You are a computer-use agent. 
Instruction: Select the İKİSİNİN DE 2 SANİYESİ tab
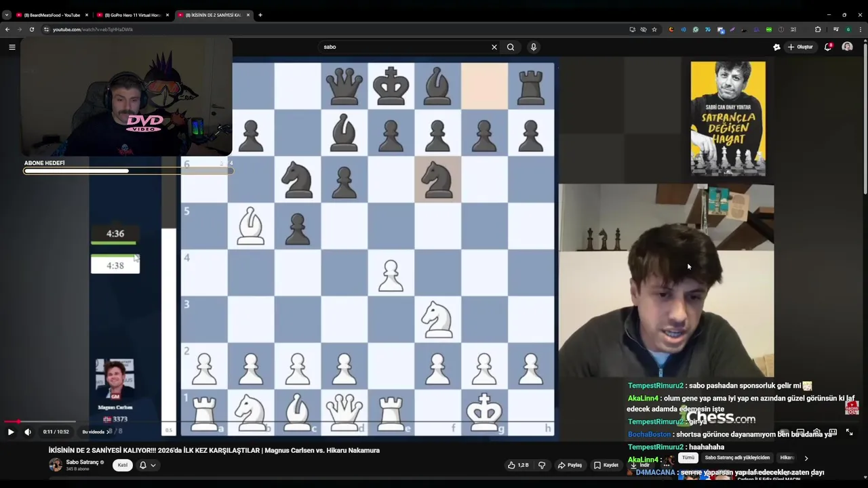pos(212,15)
